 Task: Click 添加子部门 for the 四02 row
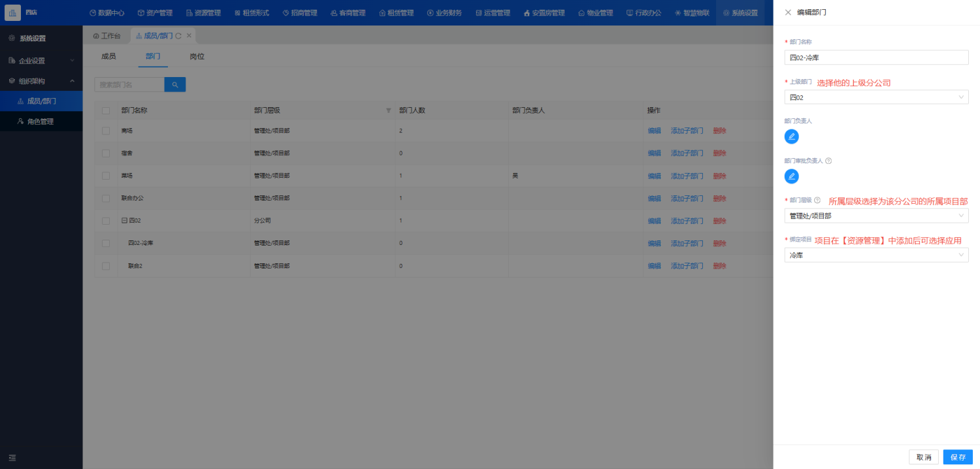pyautogui.click(x=687, y=221)
